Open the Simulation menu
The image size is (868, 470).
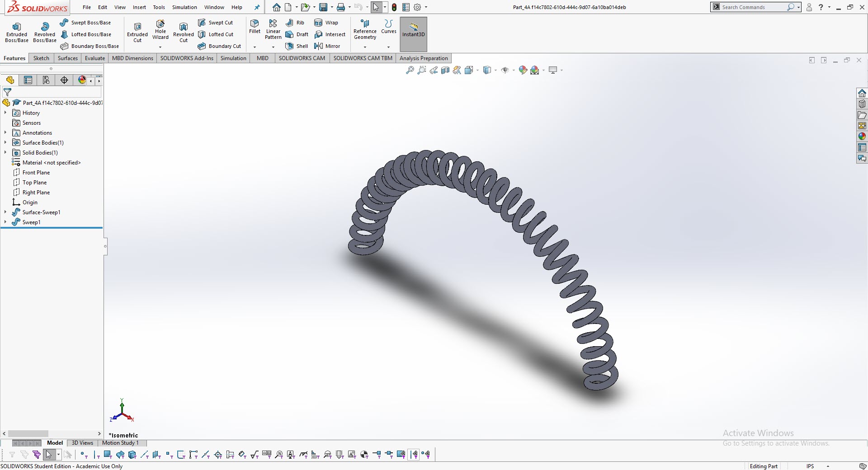184,7
